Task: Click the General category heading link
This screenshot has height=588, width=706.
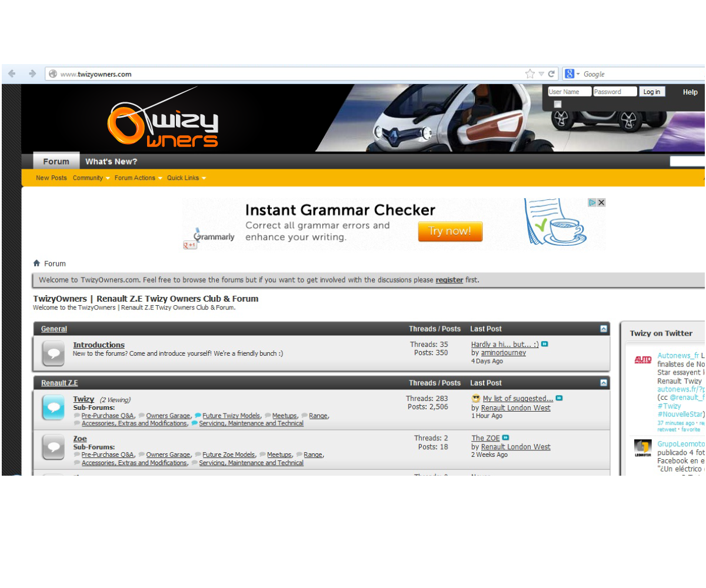Action: click(54, 329)
